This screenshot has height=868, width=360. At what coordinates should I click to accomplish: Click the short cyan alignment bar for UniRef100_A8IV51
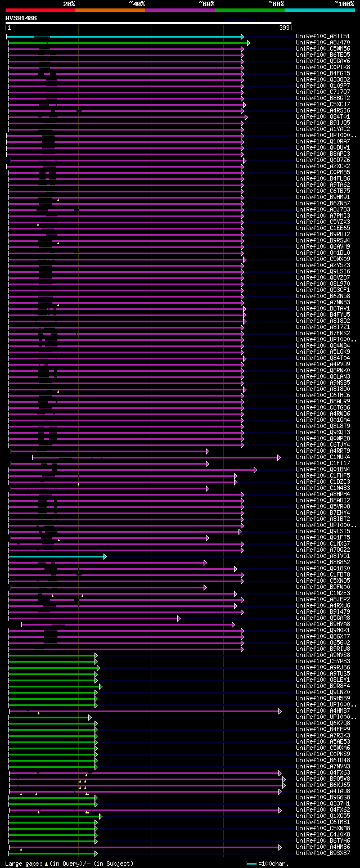coord(56,556)
